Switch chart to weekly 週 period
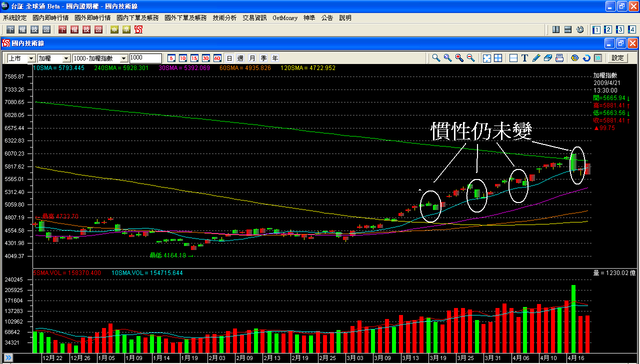 point(241,58)
